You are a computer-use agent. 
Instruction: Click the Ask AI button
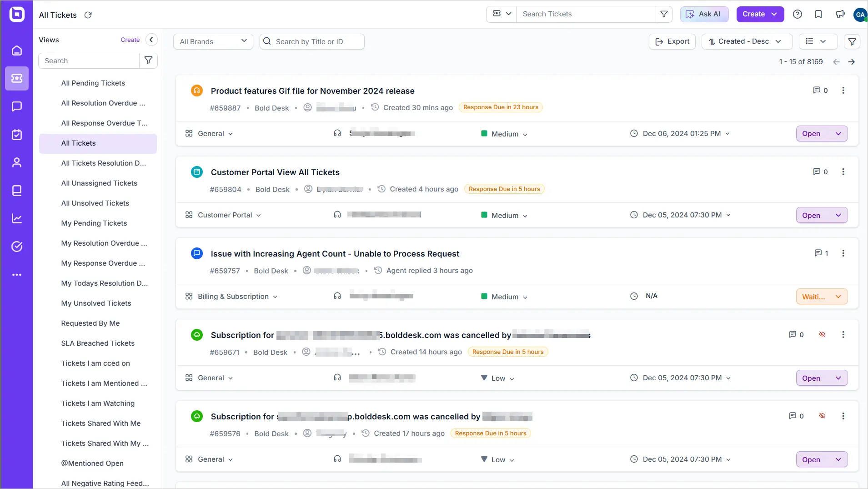pyautogui.click(x=704, y=14)
